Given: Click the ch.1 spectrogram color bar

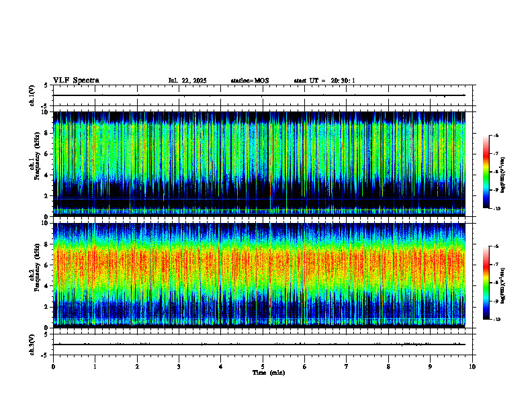Looking at the screenshot, I should (486, 172).
